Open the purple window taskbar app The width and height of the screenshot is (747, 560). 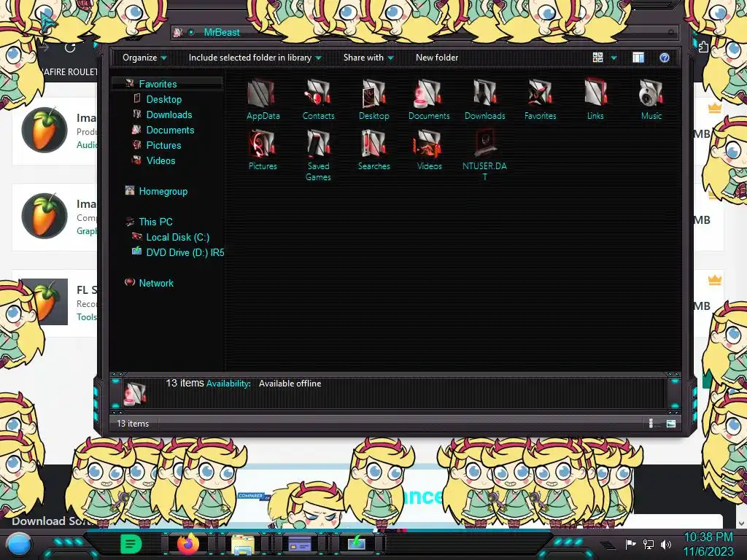click(300, 544)
